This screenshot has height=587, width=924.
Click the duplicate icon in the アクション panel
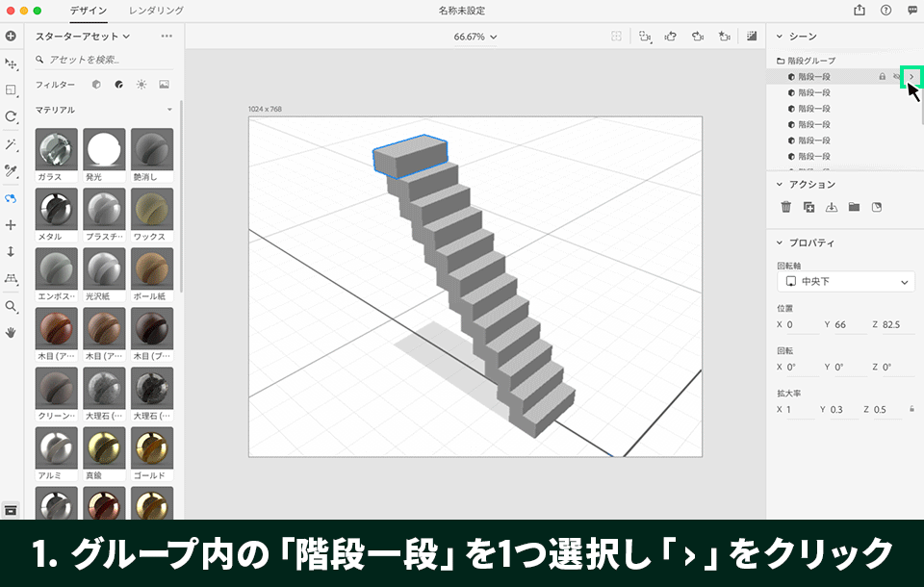[x=808, y=206]
